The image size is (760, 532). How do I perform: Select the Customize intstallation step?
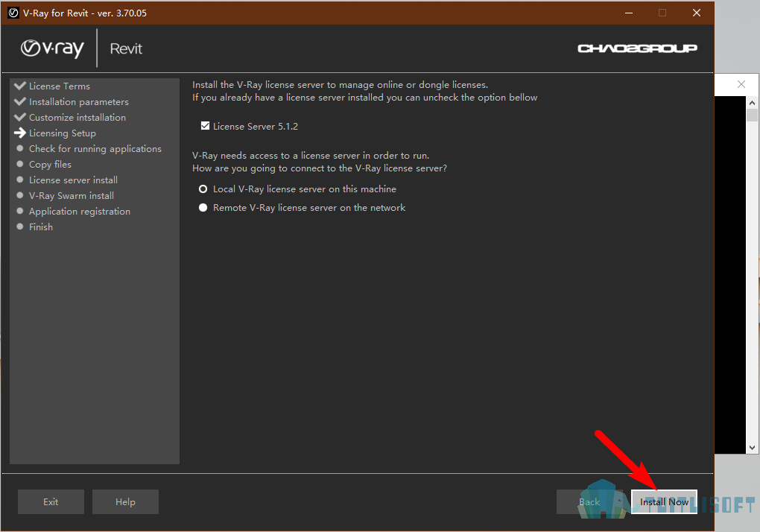click(77, 117)
